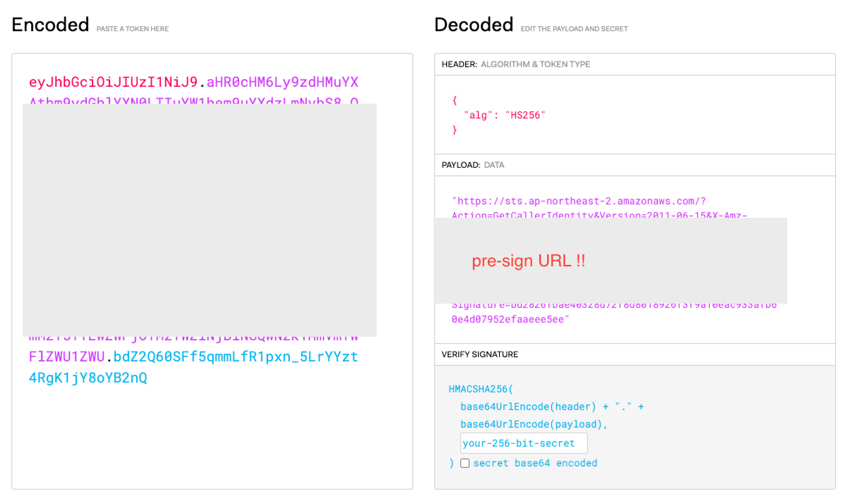Click the blue signature token text

click(x=235, y=357)
